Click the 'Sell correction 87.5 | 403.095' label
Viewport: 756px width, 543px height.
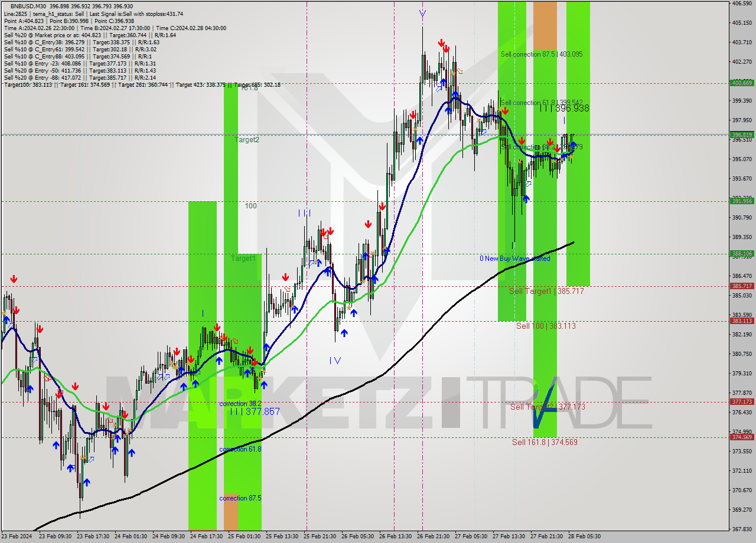pyautogui.click(x=542, y=54)
